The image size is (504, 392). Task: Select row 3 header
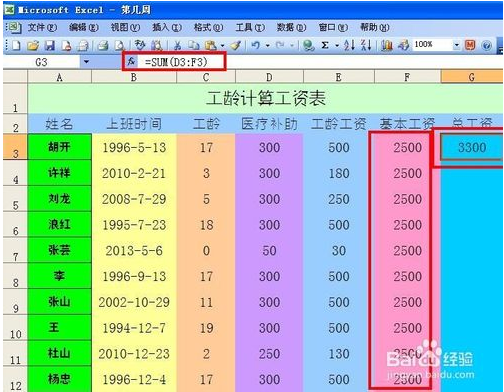(15, 147)
